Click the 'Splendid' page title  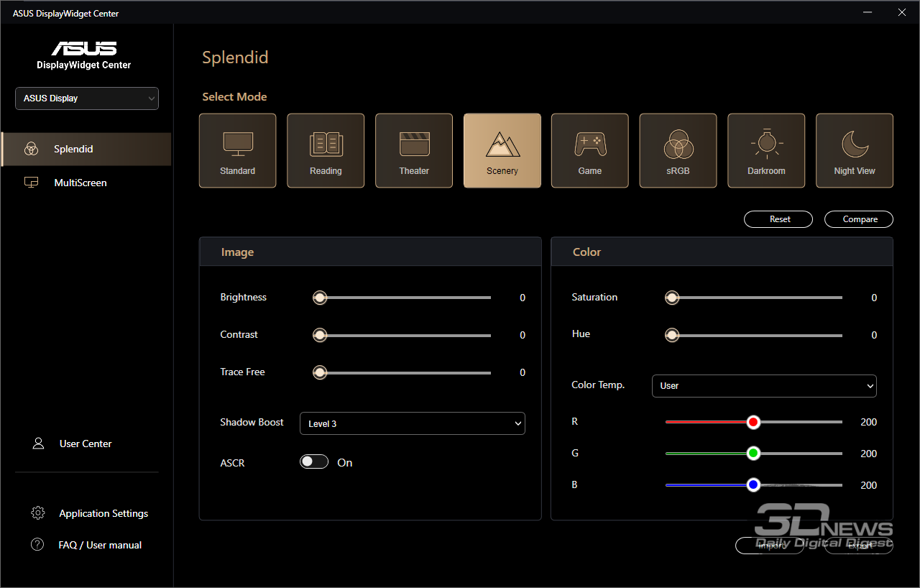click(x=235, y=58)
